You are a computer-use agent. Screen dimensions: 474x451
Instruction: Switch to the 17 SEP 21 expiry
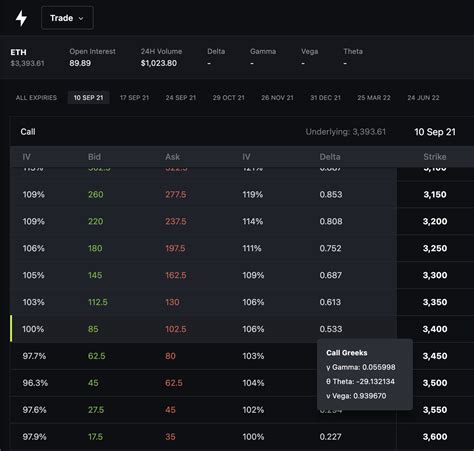[x=134, y=98]
